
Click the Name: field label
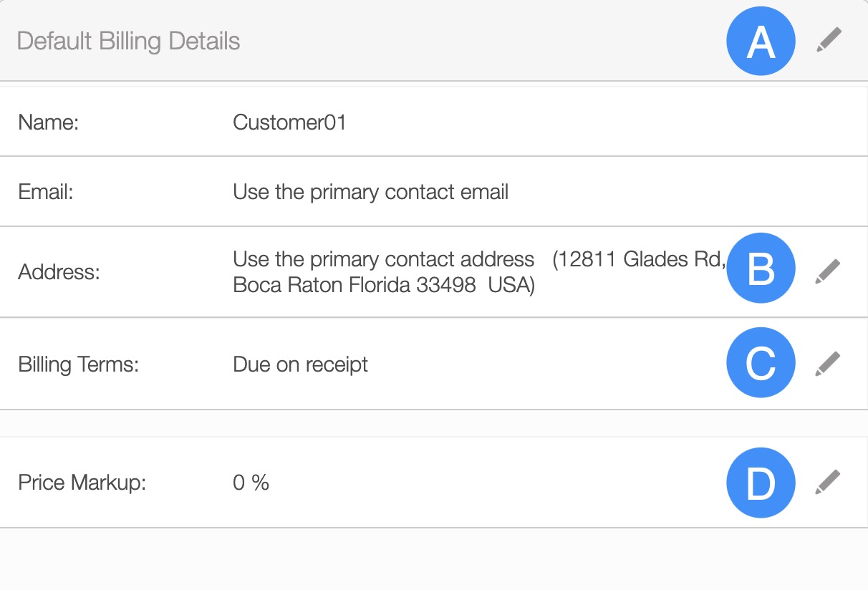48,122
